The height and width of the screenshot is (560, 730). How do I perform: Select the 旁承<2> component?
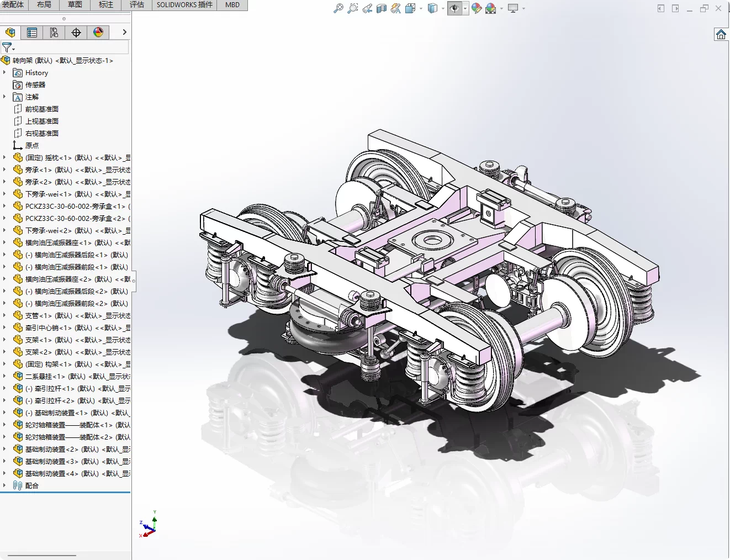point(72,182)
